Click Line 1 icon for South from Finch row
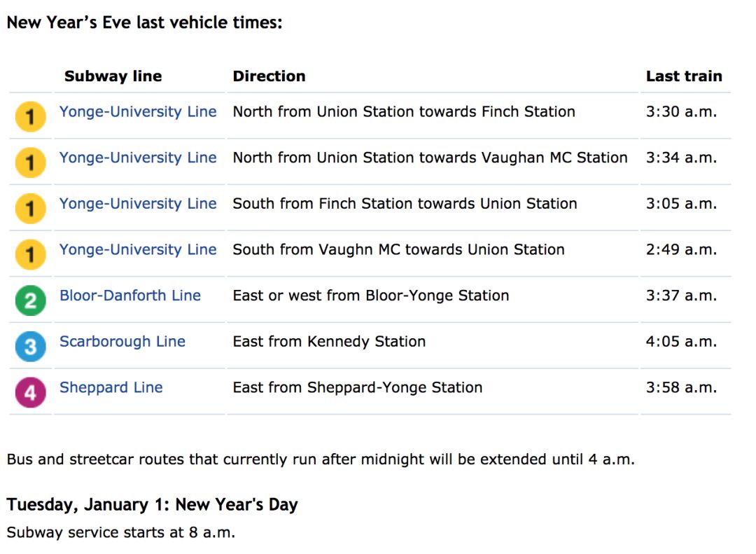The image size is (756, 554). [30, 209]
